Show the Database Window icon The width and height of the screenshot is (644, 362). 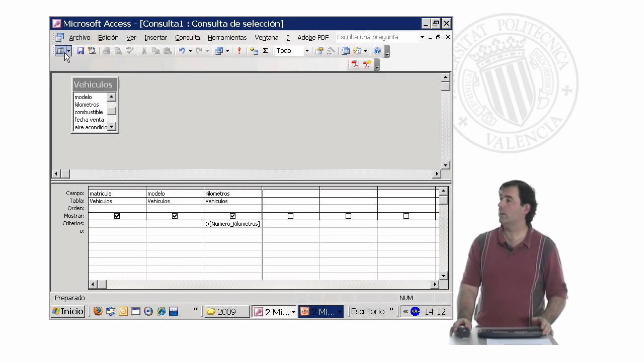346,51
